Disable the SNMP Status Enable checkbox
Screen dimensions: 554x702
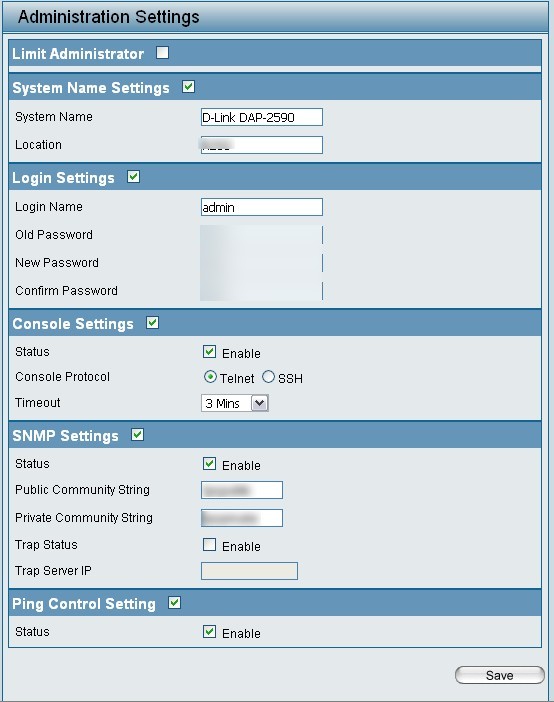209,464
